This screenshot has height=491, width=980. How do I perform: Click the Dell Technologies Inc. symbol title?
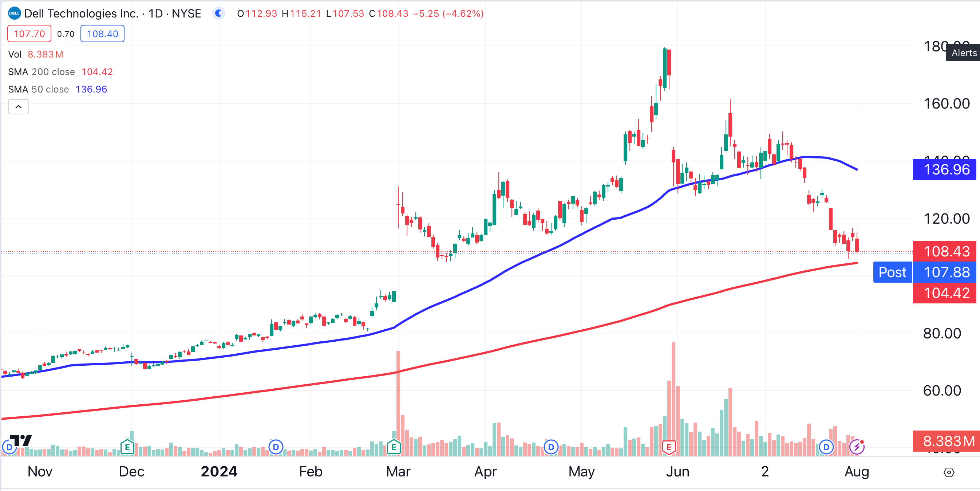[x=81, y=13]
